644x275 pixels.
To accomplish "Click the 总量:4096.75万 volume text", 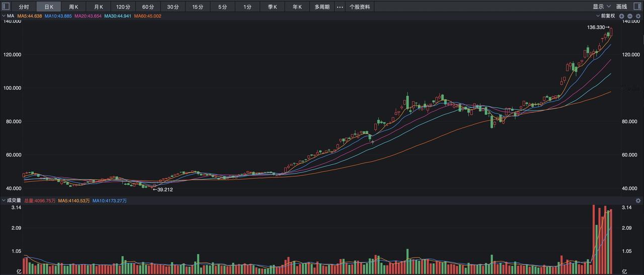I will pyautogui.click(x=39, y=200).
